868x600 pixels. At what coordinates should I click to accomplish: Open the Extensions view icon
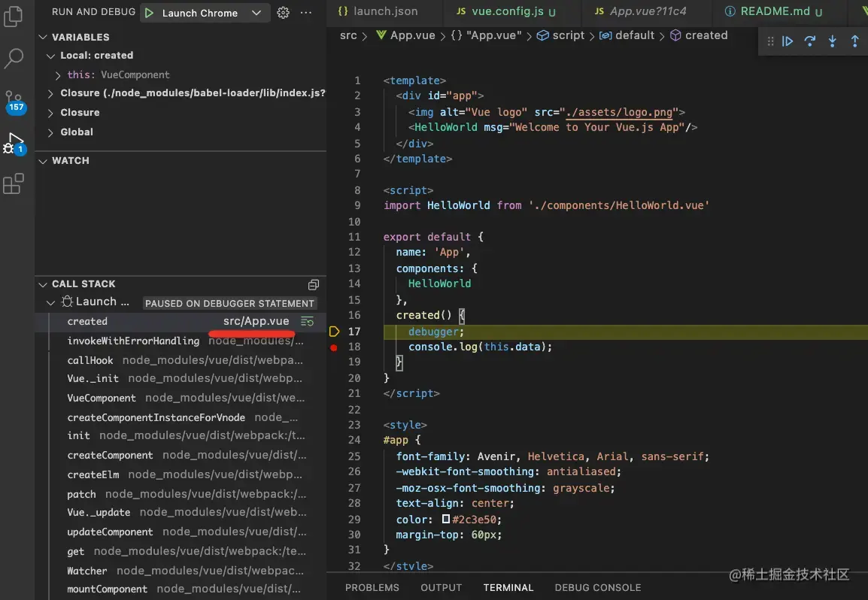(14, 183)
